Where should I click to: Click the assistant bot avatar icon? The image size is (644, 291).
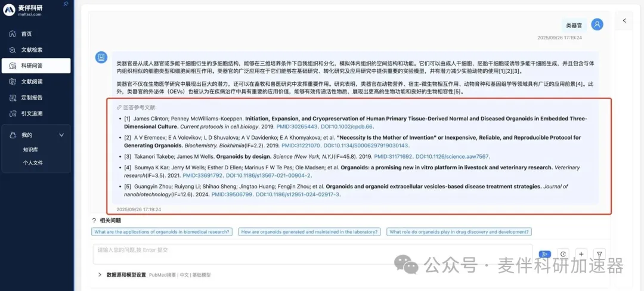click(101, 57)
